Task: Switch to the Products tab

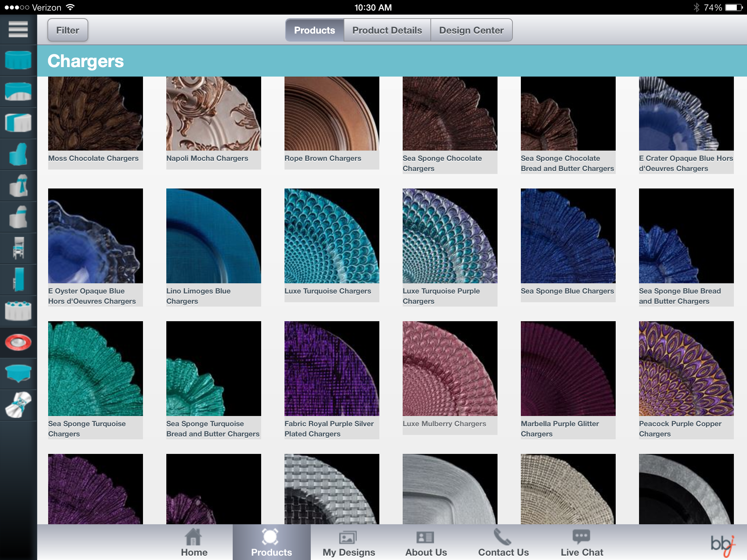Action: (x=314, y=30)
